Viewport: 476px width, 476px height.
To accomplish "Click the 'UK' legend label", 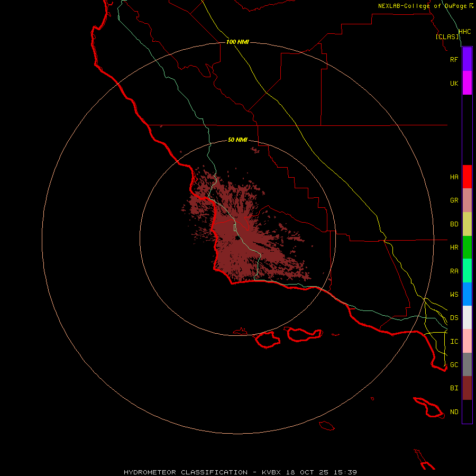I will click(x=454, y=83).
